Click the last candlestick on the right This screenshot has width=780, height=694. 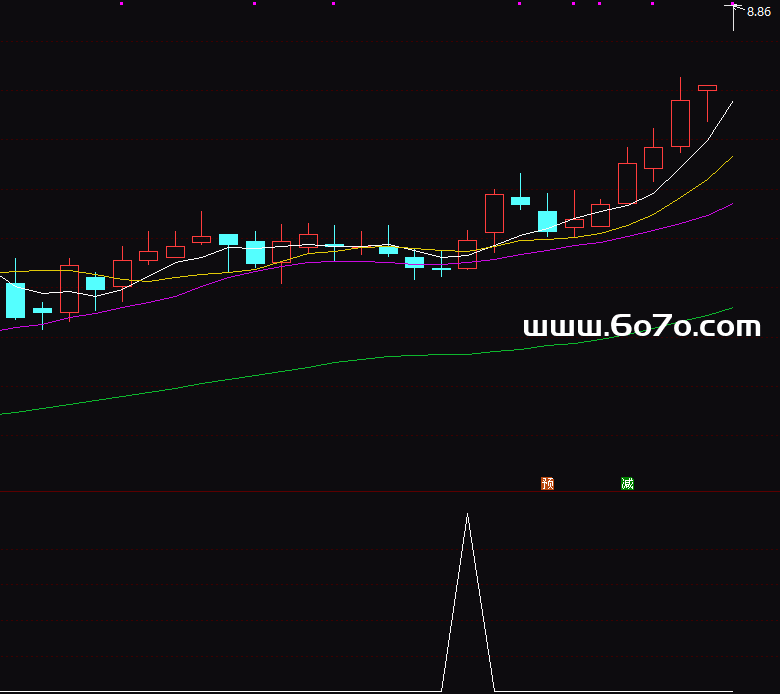coord(707,88)
